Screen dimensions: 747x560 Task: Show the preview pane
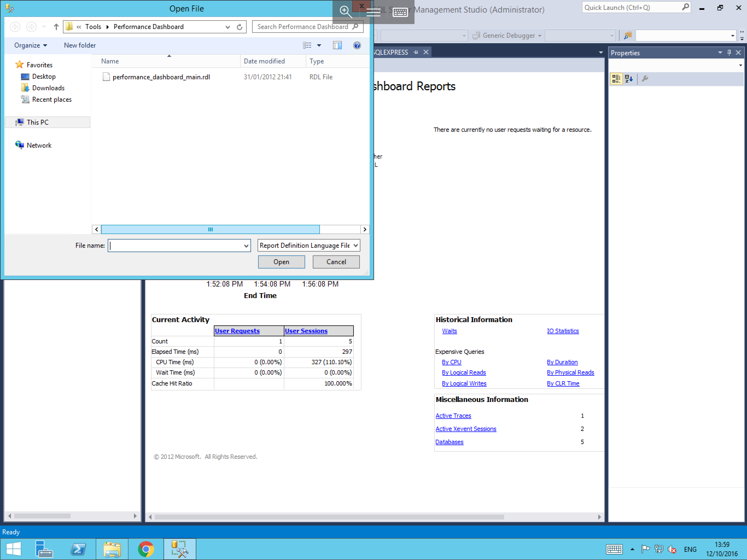337,45
